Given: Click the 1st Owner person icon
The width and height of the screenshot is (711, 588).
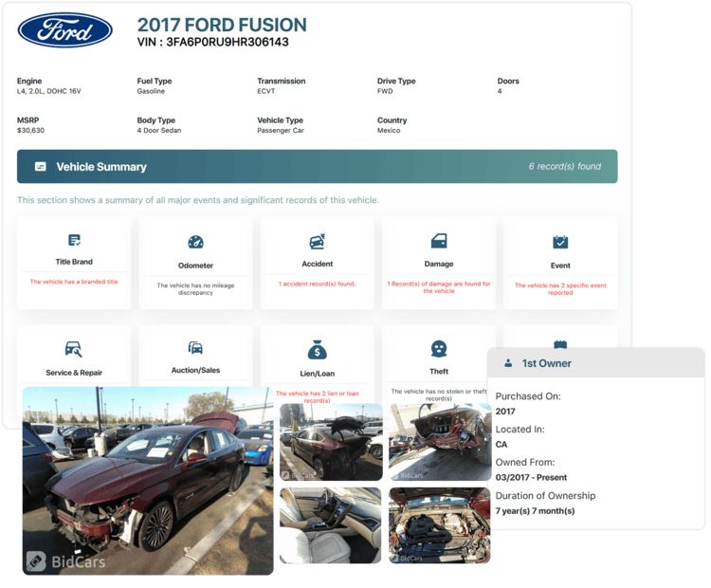Looking at the screenshot, I should click(x=508, y=363).
